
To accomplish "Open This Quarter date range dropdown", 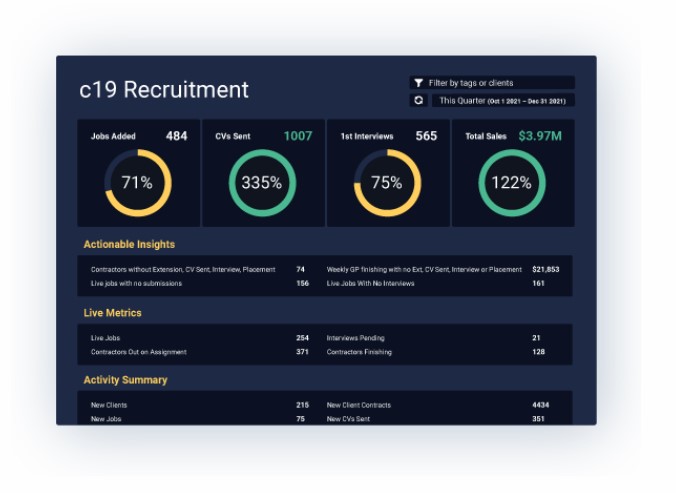I will 502,100.
